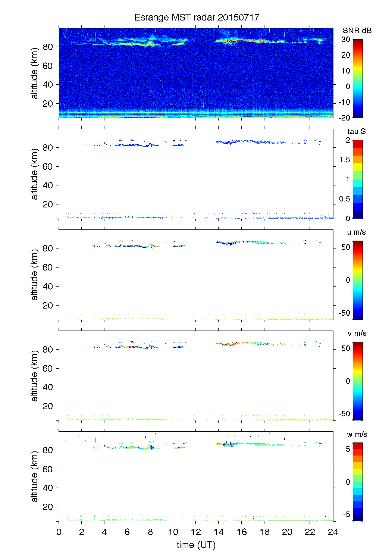Click the v m/s colorbar
Image resolution: width=392 pixels, height=560 pixels.
click(x=357, y=381)
